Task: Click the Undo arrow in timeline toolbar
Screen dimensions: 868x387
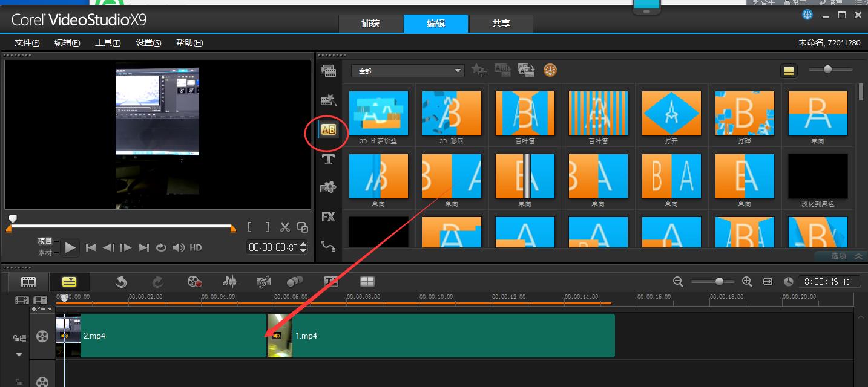Action: (121, 281)
